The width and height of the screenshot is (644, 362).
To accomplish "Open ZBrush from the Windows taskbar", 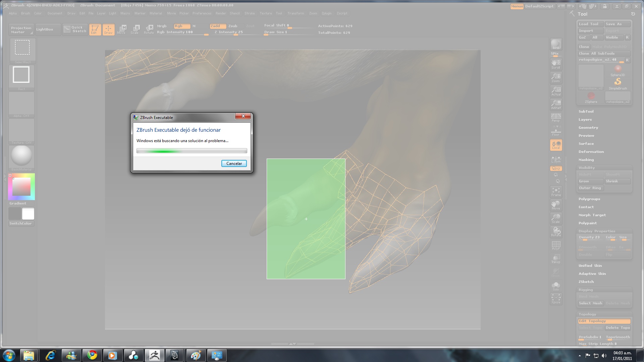I will point(154,355).
